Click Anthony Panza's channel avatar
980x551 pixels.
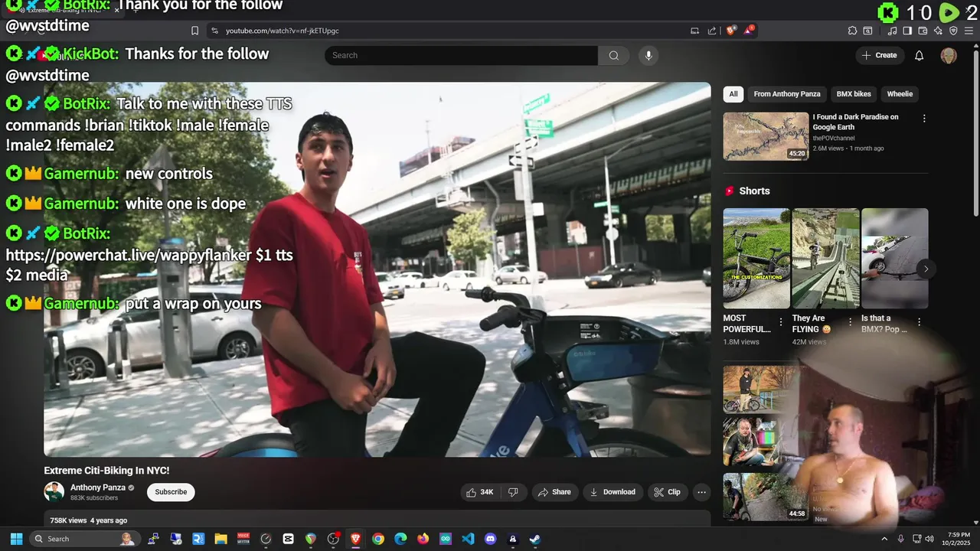[x=54, y=492]
